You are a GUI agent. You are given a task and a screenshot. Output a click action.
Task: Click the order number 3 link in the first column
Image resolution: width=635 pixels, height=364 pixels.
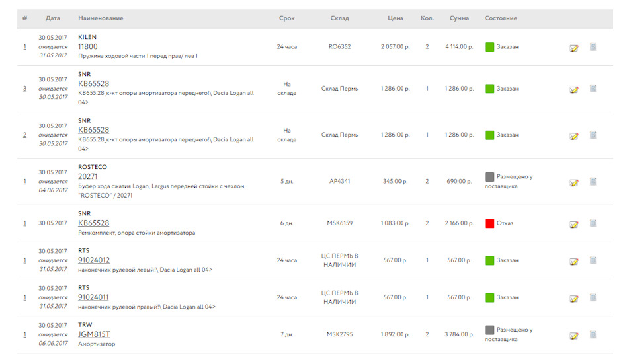pyautogui.click(x=25, y=89)
